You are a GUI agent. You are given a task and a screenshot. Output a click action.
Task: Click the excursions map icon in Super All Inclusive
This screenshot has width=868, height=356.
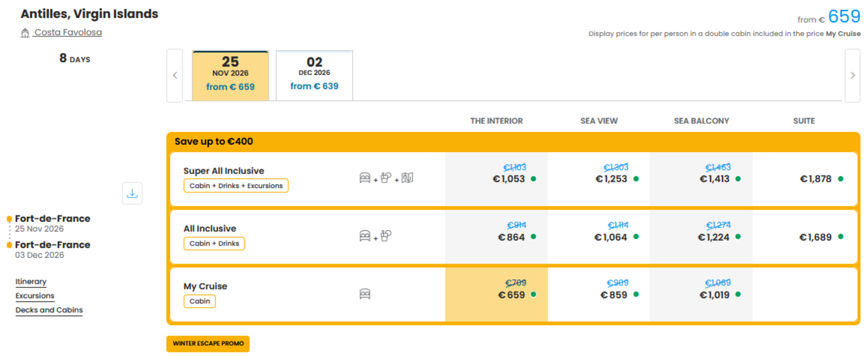click(x=407, y=178)
